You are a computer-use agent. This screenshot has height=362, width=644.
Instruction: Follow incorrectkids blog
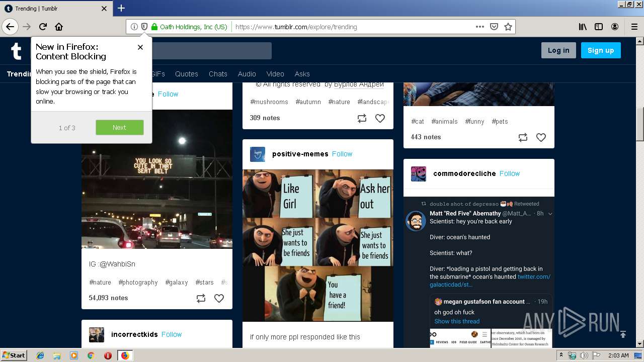click(x=172, y=334)
